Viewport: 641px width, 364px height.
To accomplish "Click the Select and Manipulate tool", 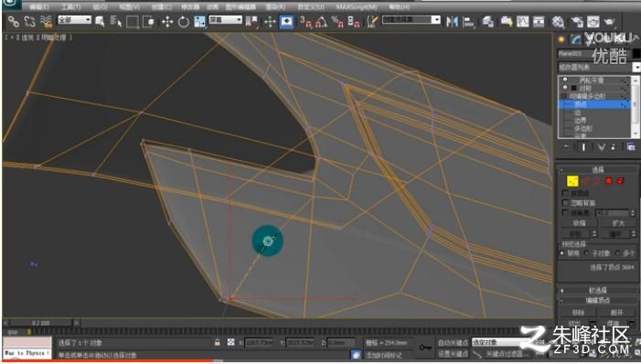I will (x=271, y=22).
